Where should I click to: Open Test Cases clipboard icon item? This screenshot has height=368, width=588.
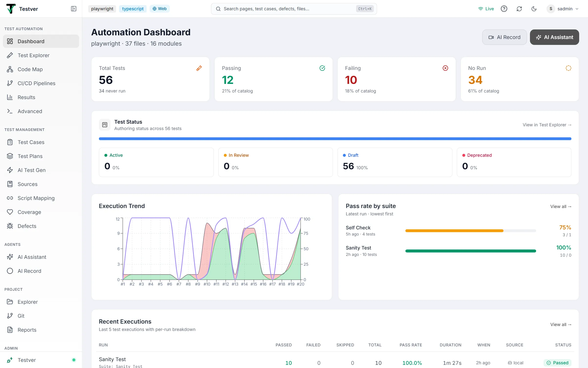click(x=41, y=142)
